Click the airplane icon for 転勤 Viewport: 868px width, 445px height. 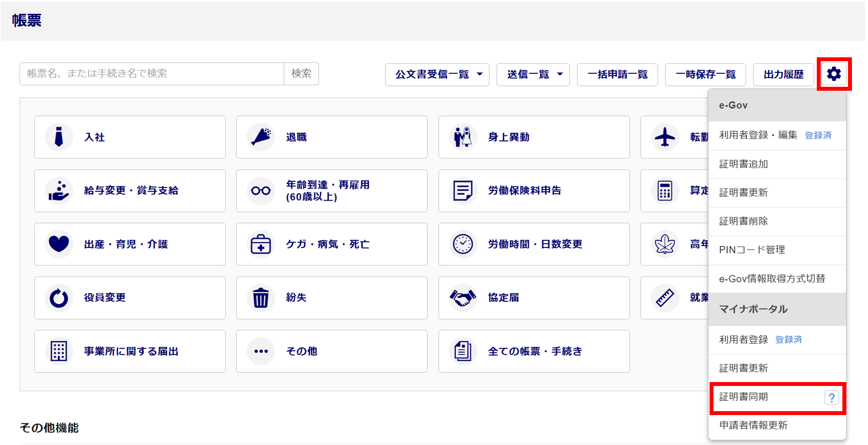click(x=665, y=137)
